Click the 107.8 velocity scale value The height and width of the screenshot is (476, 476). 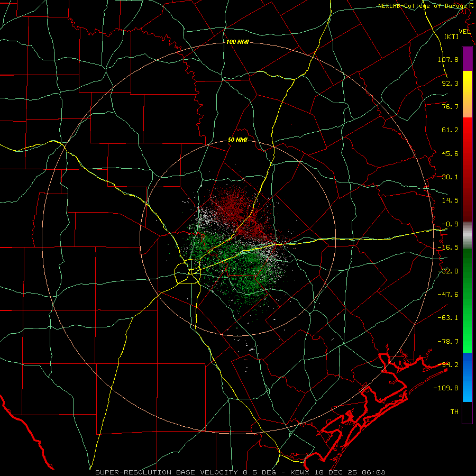point(448,59)
